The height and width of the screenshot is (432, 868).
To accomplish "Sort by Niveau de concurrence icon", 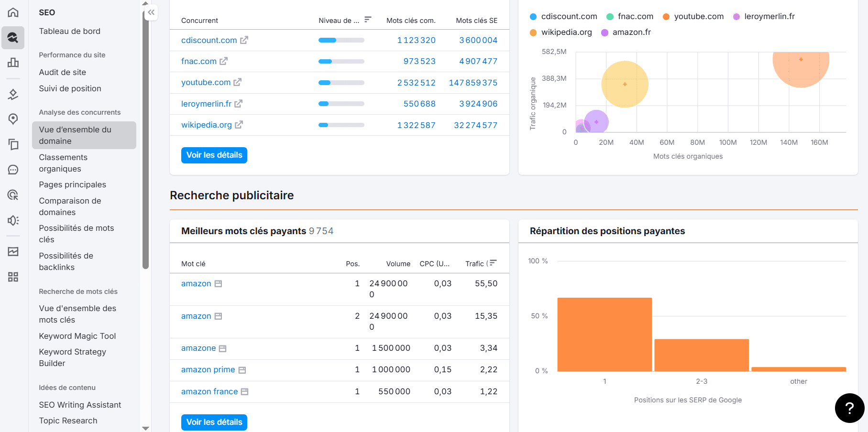I will click(368, 20).
